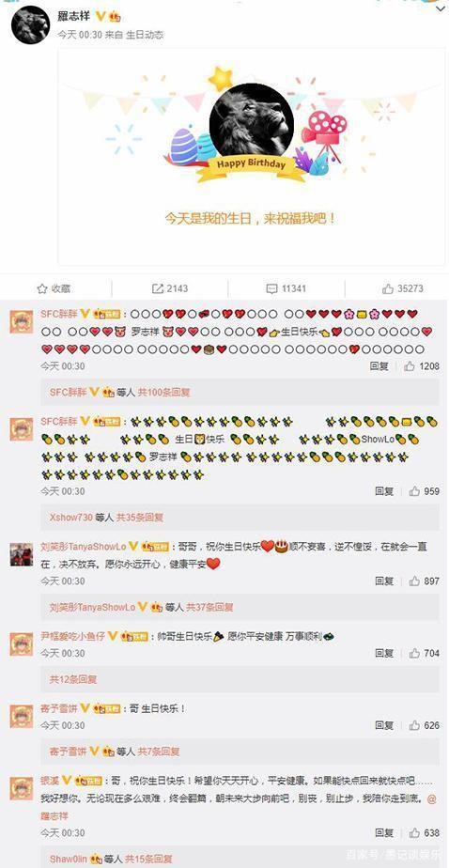
Task: Click the 收藏 star icon
Action: click(42, 288)
